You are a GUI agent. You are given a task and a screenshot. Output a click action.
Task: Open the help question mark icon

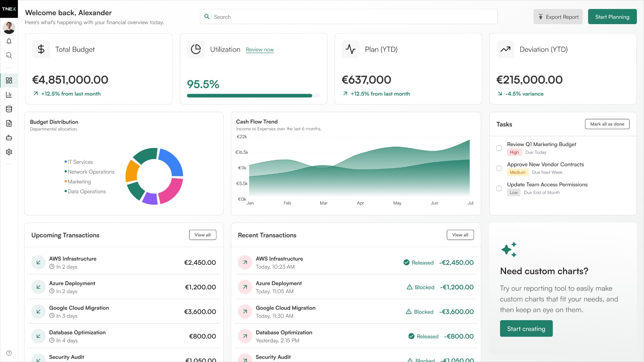[x=9, y=353]
